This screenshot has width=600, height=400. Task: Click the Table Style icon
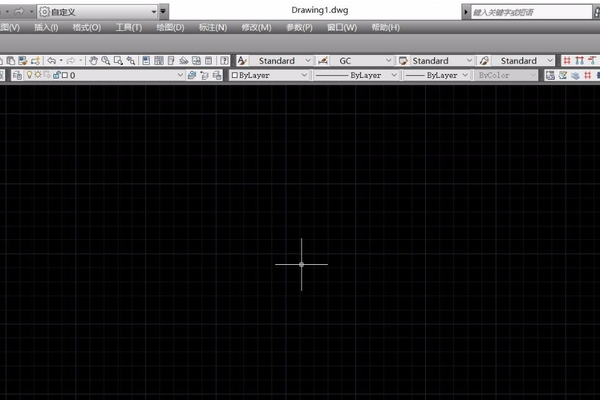(x=404, y=60)
